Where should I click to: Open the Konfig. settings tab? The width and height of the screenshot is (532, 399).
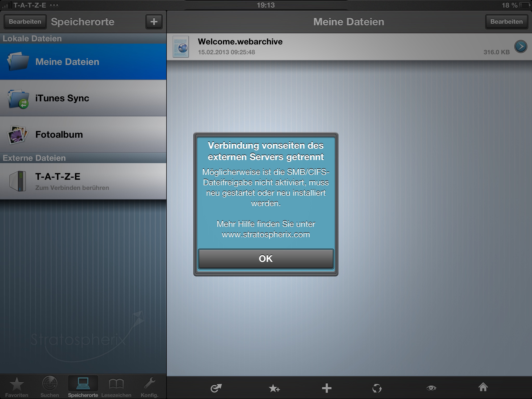(150, 387)
